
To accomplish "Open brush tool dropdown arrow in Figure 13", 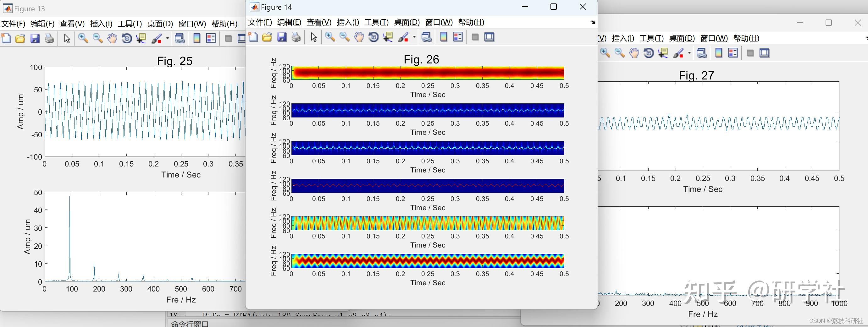I will [x=167, y=39].
